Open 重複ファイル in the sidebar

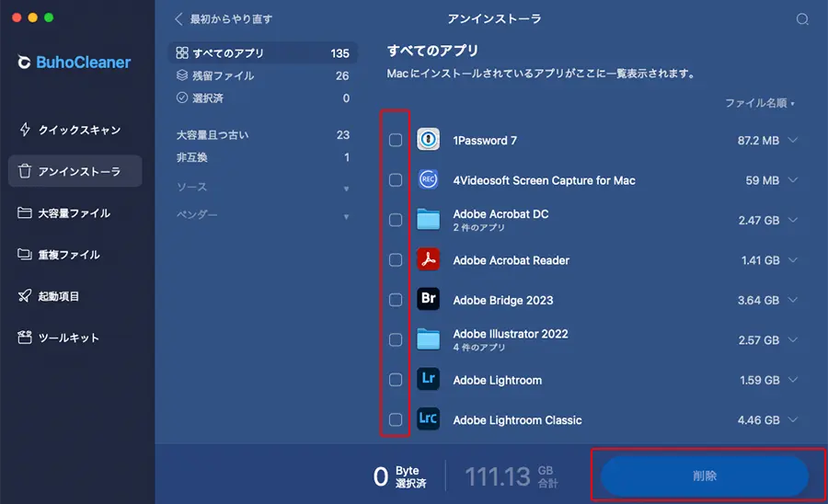(75, 255)
